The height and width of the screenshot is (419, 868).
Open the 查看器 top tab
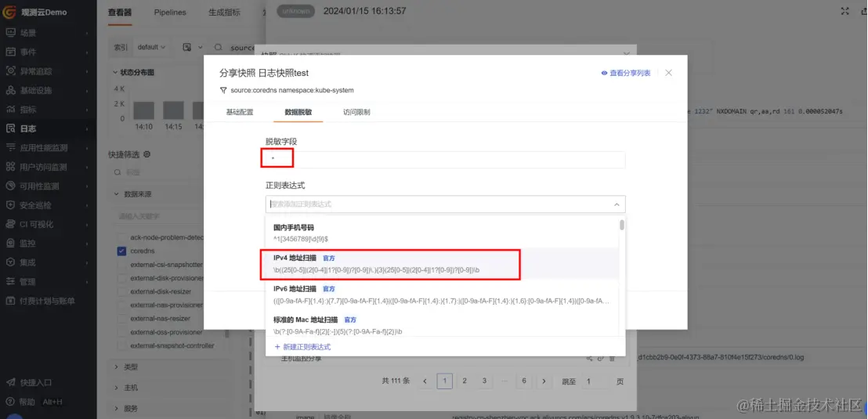[x=120, y=13]
